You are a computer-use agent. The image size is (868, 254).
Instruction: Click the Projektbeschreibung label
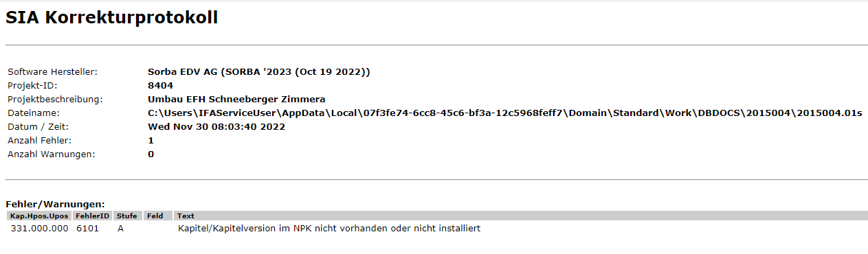click(55, 99)
